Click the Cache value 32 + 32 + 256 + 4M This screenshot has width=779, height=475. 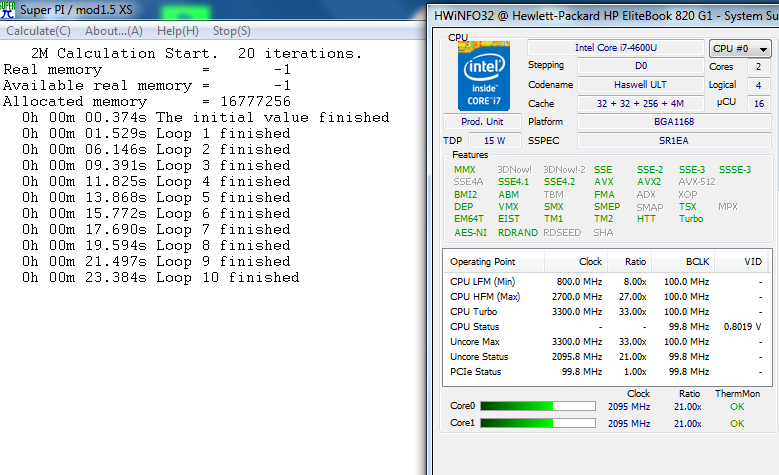pyautogui.click(x=641, y=103)
